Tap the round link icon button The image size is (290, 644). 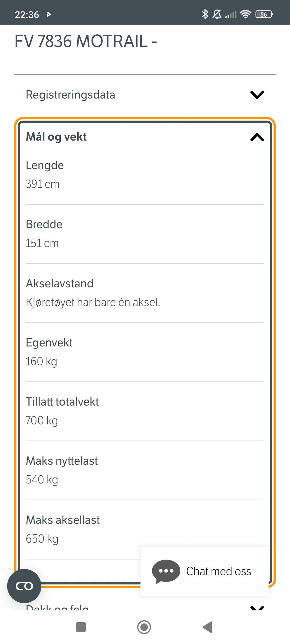(x=24, y=586)
